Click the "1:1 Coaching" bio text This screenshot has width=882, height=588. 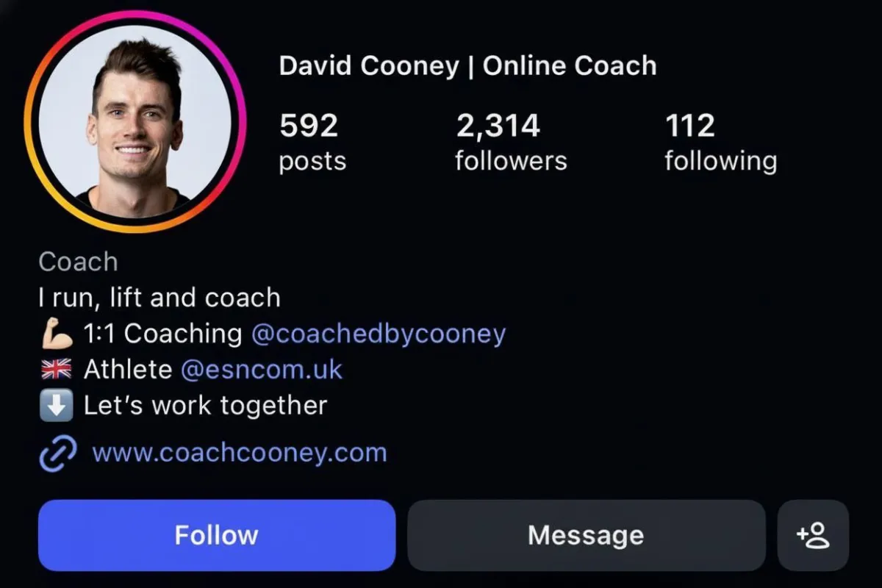pyautogui.click(x=162, y=334)
